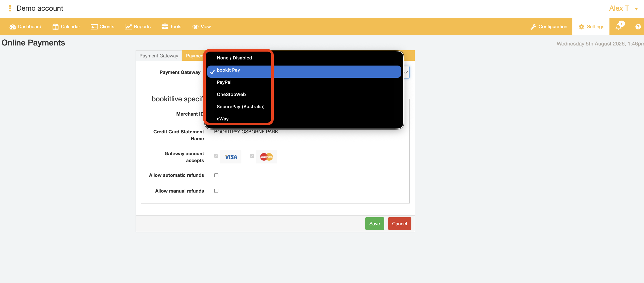Click the Save button
Screen dimensions: 644x283
375,224
